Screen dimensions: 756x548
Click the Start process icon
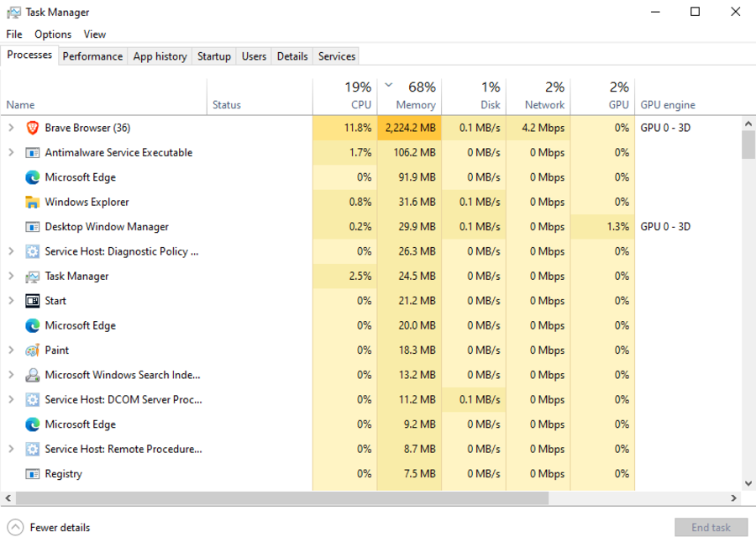coord(32,301)
